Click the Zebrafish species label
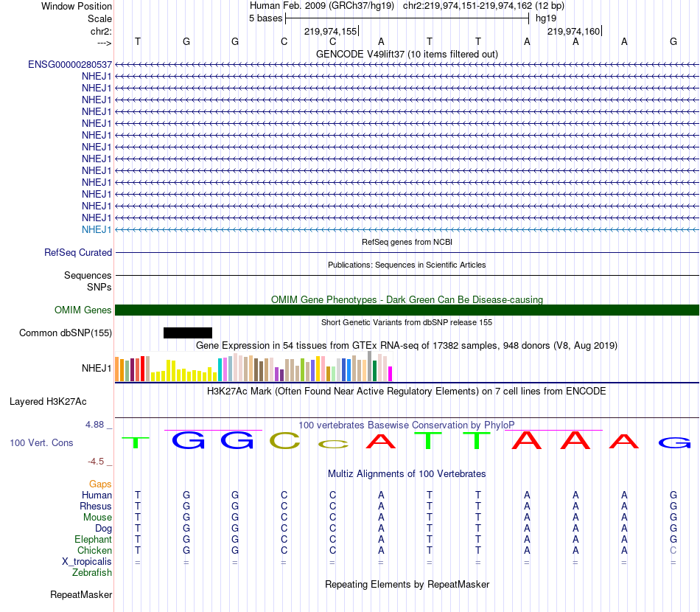The height and width of the screenshot is (612, 700). [x=92, y=573]
